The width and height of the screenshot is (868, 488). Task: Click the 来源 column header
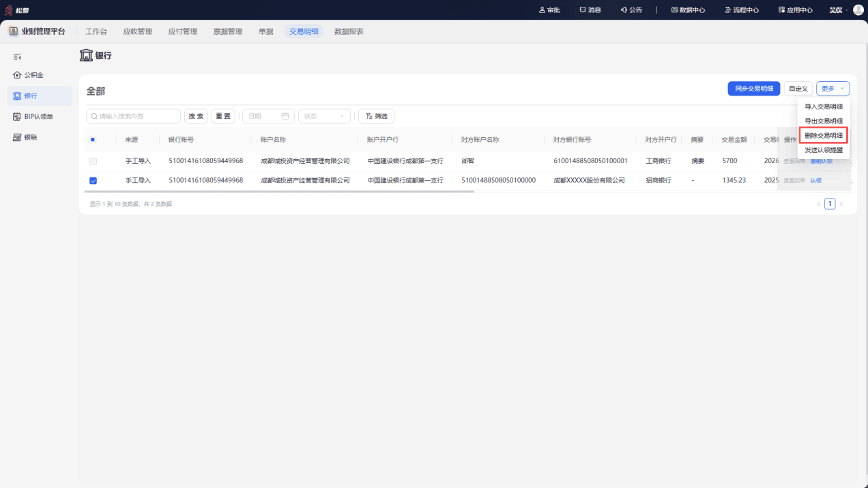point(131,140)
